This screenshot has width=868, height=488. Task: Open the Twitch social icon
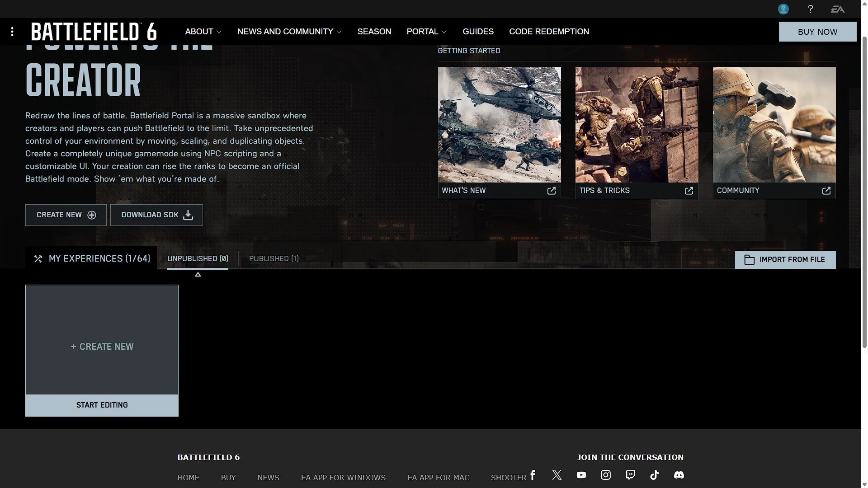click(630, 475)
